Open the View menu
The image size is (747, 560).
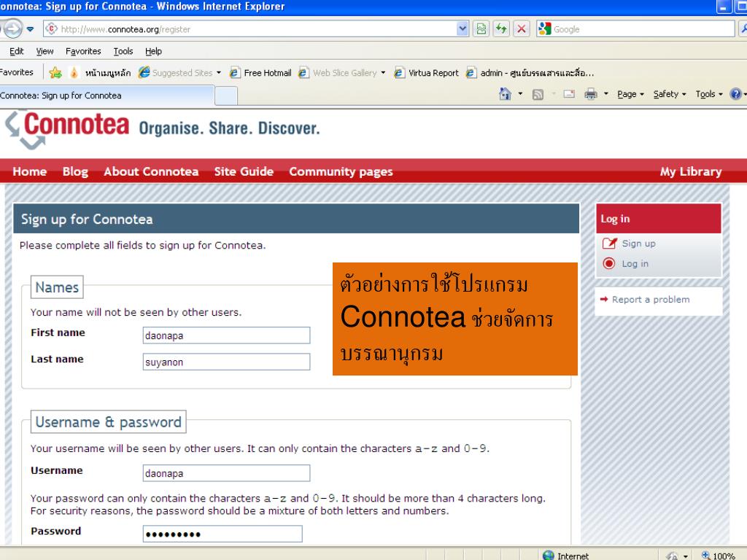click(x=44, y=51)
